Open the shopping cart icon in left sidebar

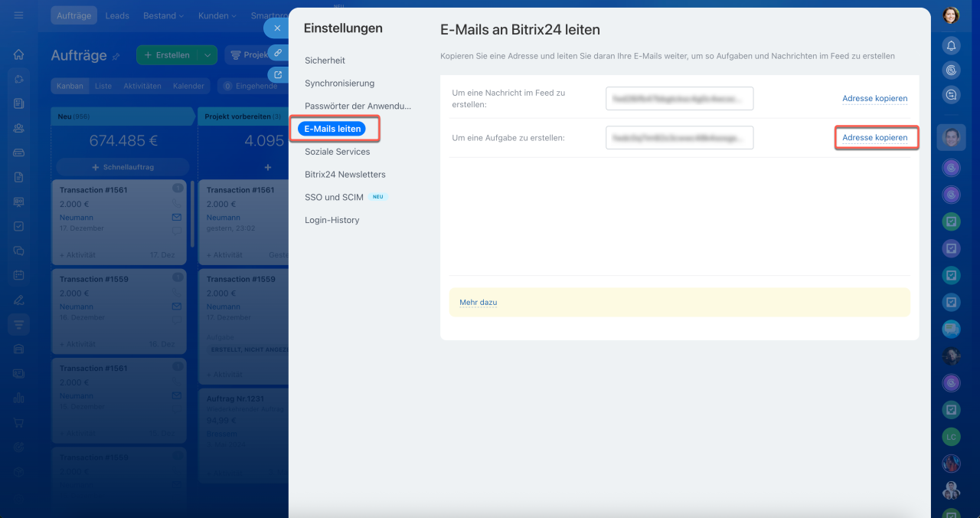pyautogui.click(x=19, y=422)
